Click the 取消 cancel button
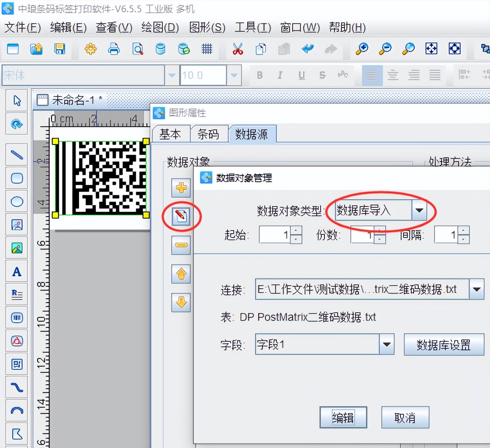490x448 pixels. coord(405,417)
